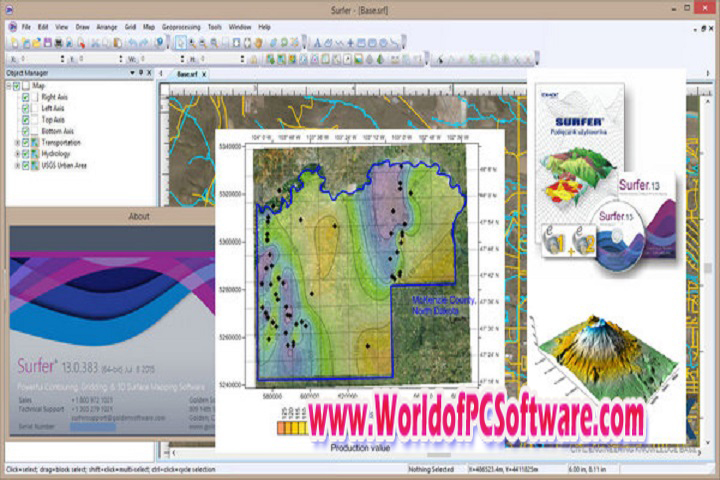Click the X position spinner arrows

[62, 59]
